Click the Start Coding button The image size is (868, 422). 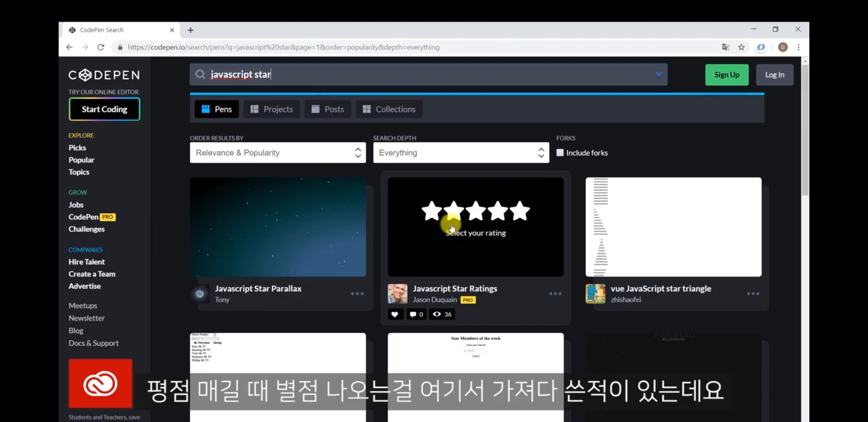104,109
